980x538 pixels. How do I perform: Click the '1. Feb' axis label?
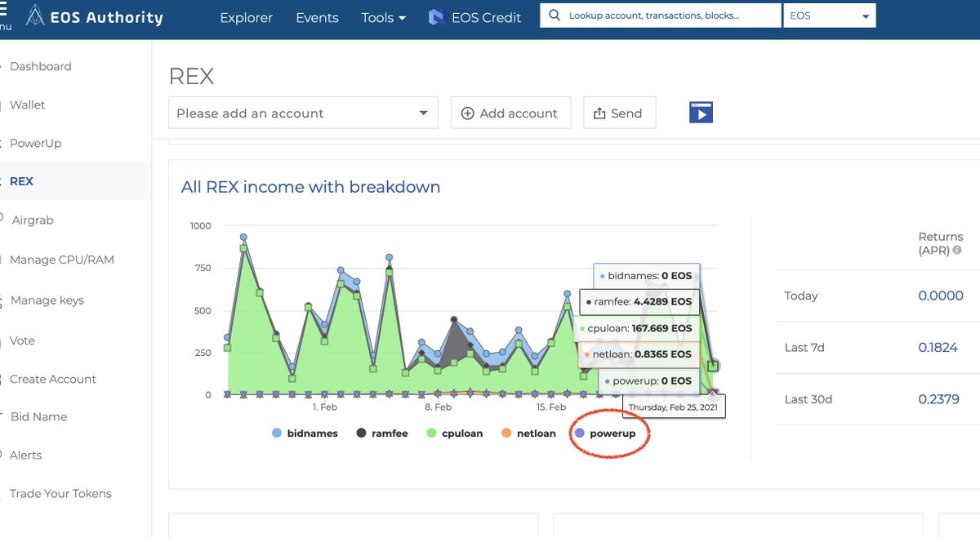[324, 407]
